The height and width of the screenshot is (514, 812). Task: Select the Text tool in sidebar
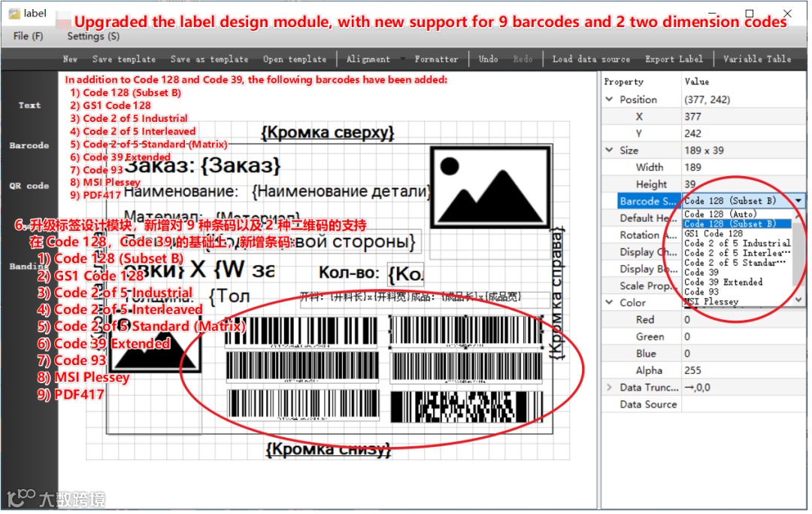(x=29, y=105)
